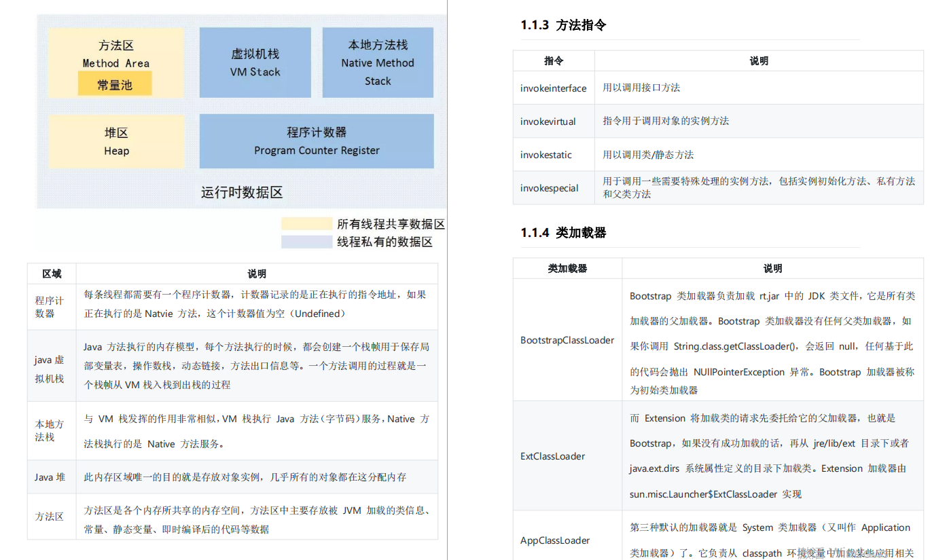Screen dimensions: 930x560
Task: Click the 指令 column header
Action: coord(554,60)
